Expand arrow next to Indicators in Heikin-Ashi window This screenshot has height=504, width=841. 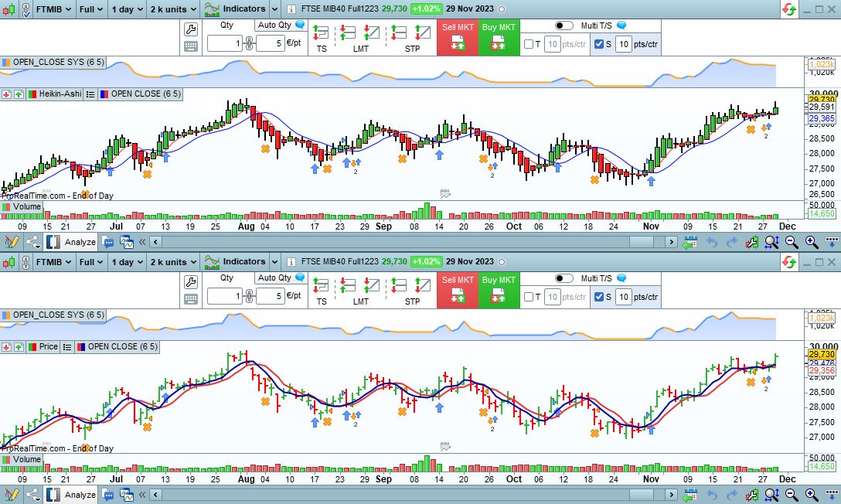point(274,9)
